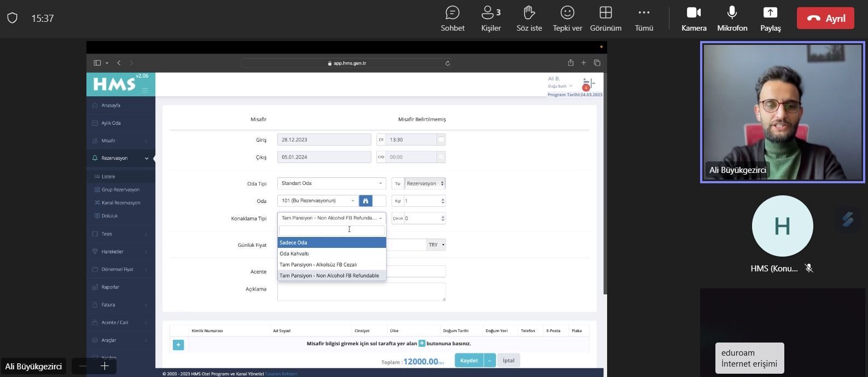Click the Açıklama text area
The width and height of the screenshot is (868, 377).
coord(361,292)
